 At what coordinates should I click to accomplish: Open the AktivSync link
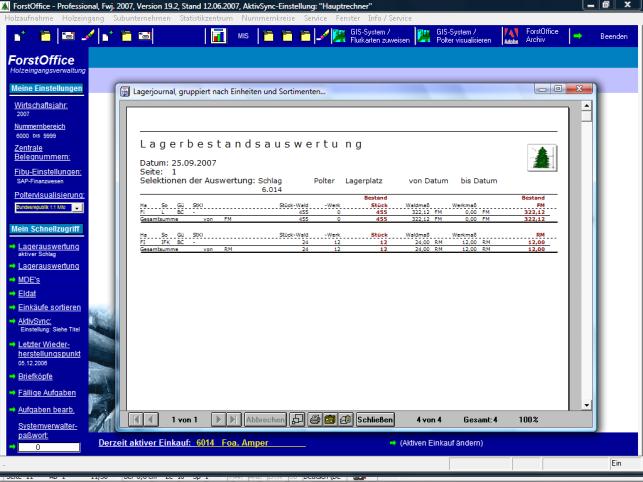34,321
